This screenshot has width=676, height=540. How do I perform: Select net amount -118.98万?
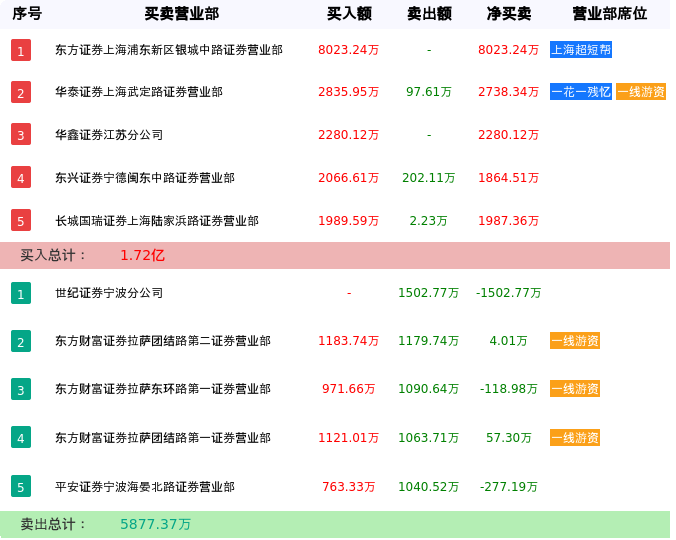click(x=509, y=389)
